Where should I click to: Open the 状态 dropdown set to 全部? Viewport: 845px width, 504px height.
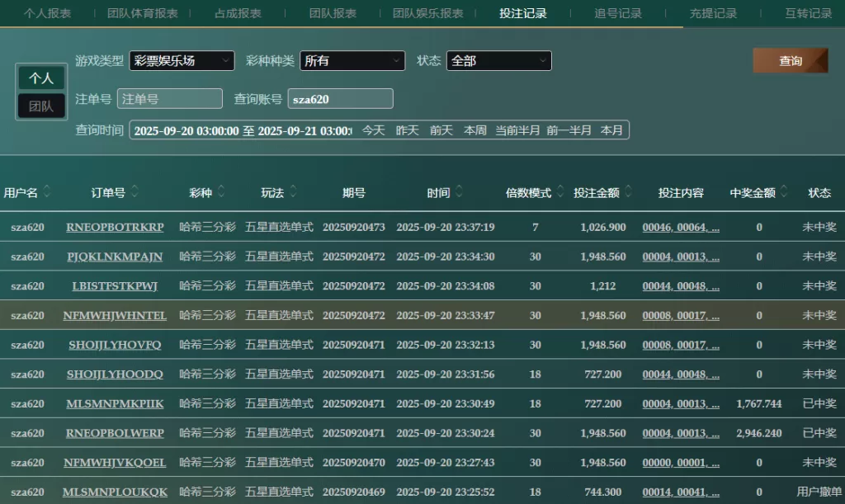498,61
